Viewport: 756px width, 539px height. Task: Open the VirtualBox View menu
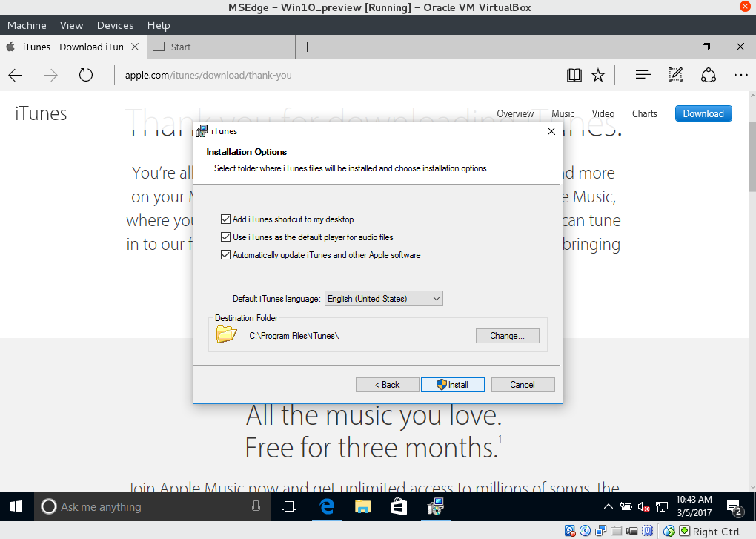click(71, 25)
